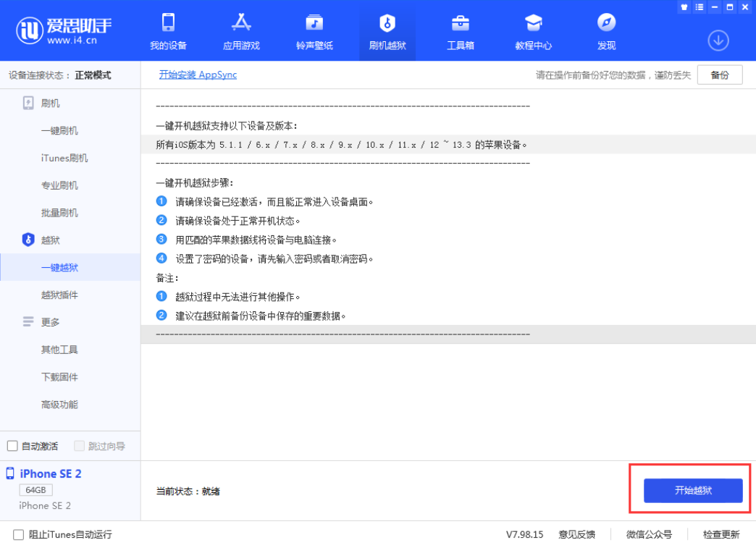756x545 pixels.
Task: Open the 发现 compass icon
Action: coord(606,22)
